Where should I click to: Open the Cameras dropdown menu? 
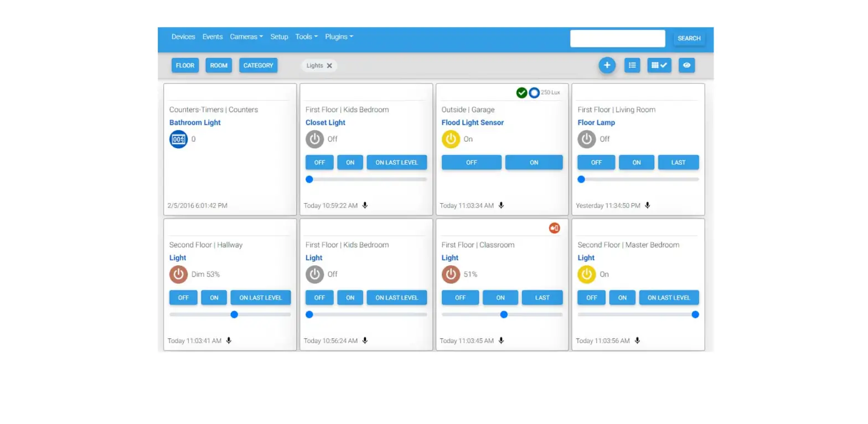pos(246,37)
